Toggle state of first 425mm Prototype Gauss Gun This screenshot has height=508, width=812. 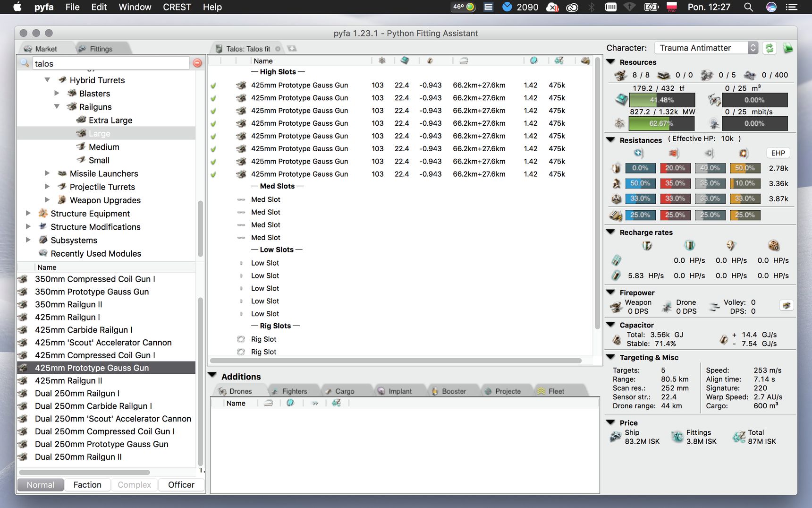click(213, 86)
